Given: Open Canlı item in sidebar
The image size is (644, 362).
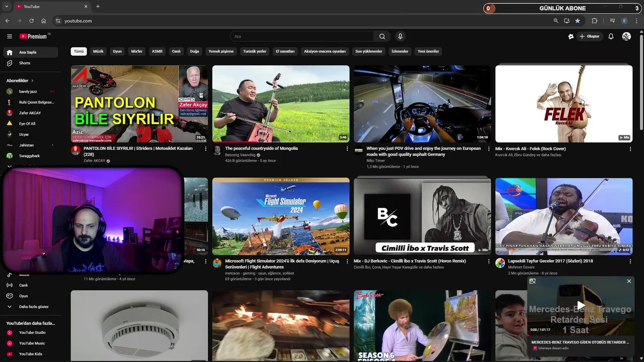Looking at the screenshot, I should coord(30,285).
